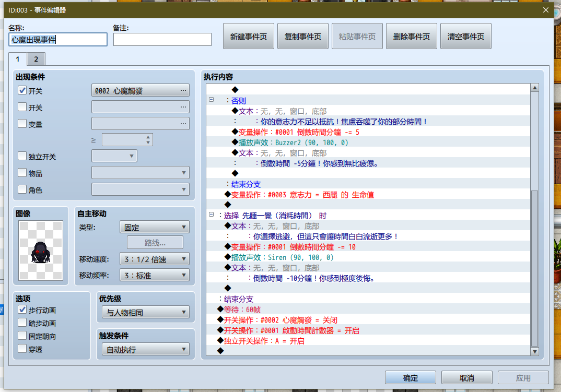Check the 穿透 option
The width and height of the screenshot is (561, 392).
click(22, 348)
